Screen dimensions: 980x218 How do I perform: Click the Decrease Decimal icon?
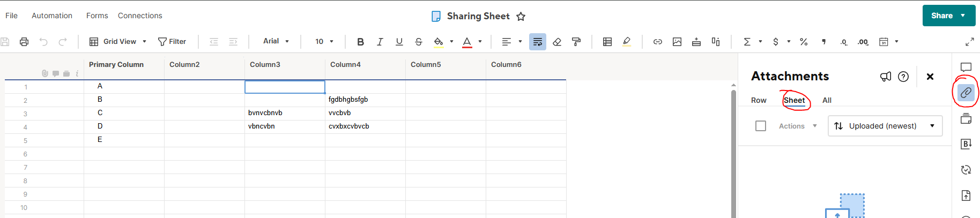tap(844, 42)
